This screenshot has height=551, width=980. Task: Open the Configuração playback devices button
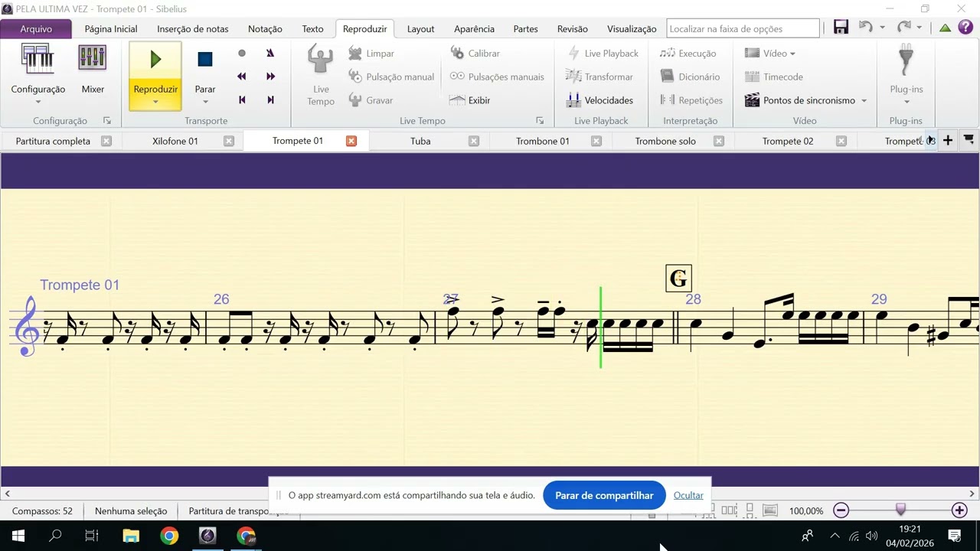38,70
